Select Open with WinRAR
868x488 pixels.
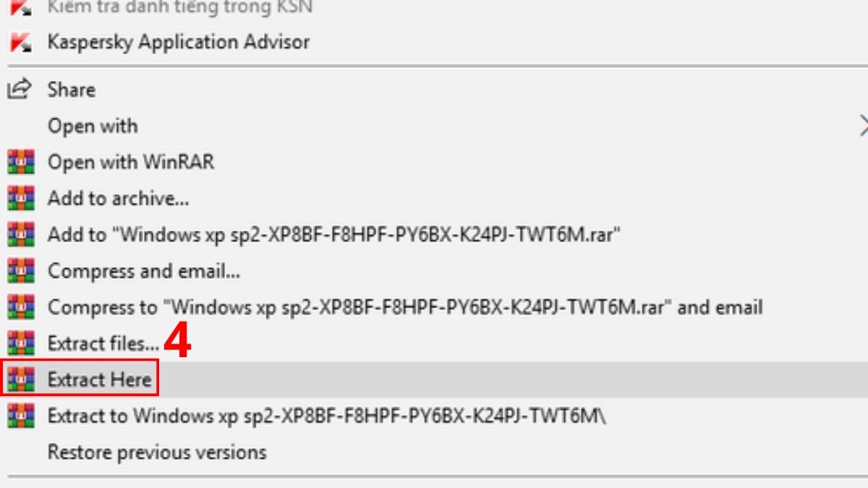pyautogui.click(x=131, y=162)
